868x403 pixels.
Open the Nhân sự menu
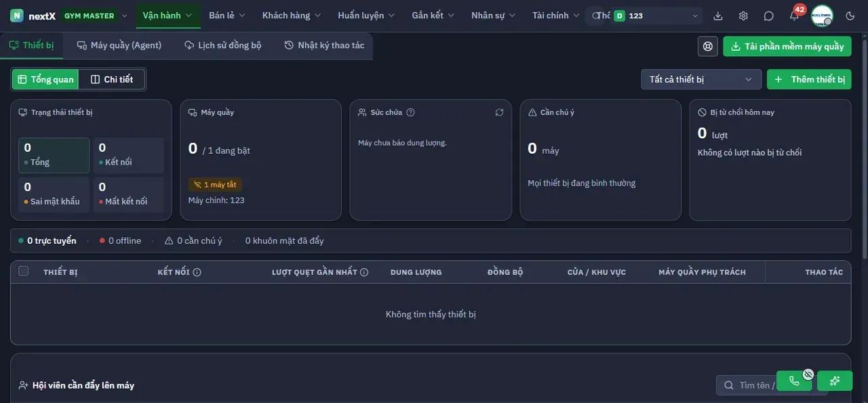[x=494, y=16]
